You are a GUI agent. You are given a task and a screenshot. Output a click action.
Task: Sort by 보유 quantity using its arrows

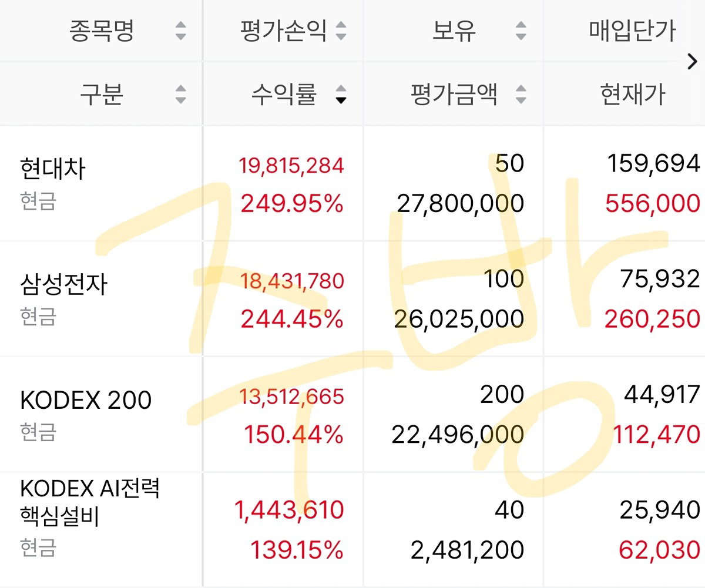pos(521,31)
